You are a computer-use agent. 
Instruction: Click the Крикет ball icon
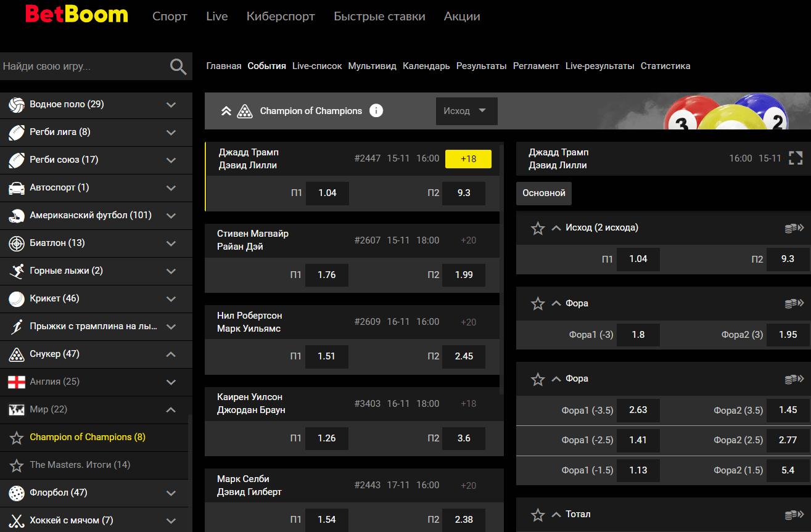coord(17,299)
